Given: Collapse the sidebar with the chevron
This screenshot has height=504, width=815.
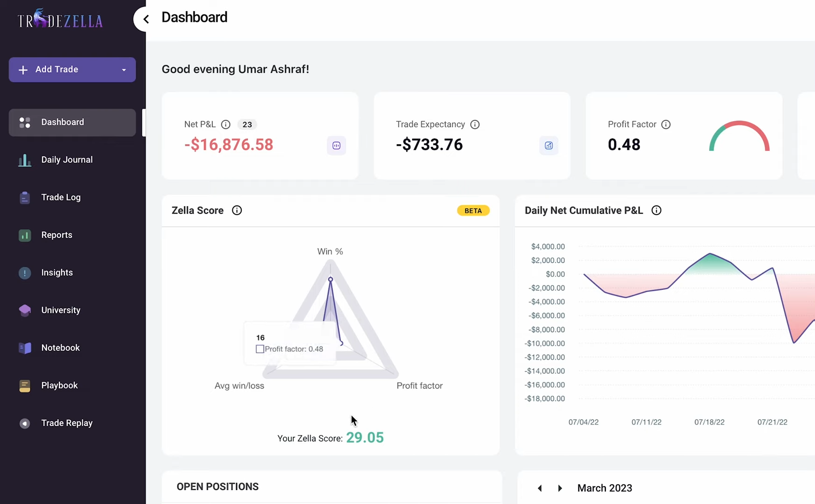Looking at the screenshot, I should (146, 19).
